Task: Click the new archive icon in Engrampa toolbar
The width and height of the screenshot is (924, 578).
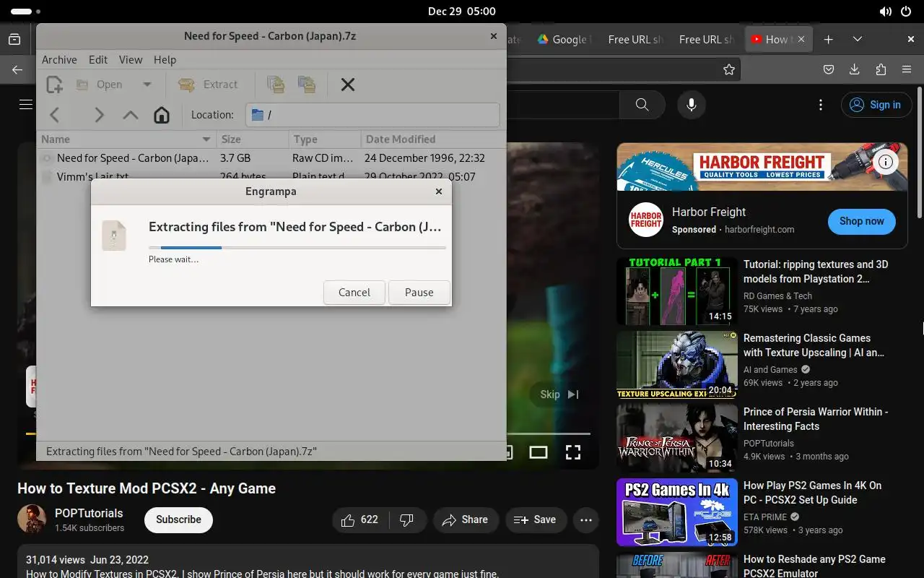Action: pyautogui.click(x=55, y=85)
